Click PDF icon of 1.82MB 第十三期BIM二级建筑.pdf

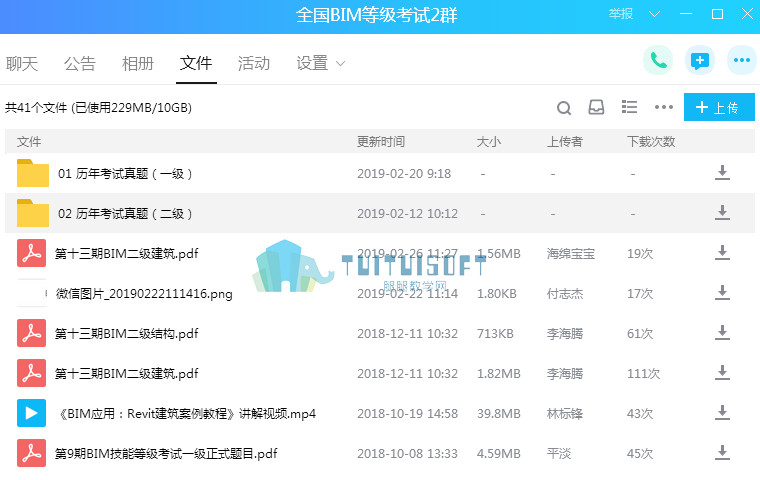[x=32, y=373]
